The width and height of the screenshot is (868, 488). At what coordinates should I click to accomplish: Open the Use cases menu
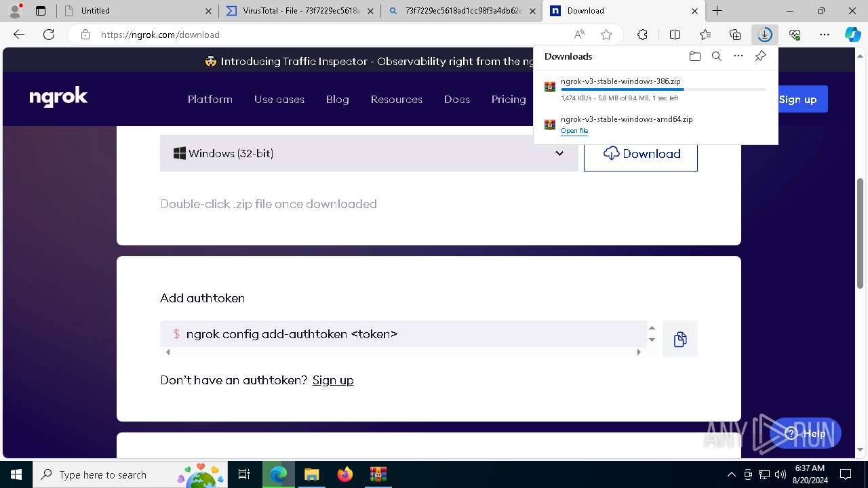tap(279, 99)
